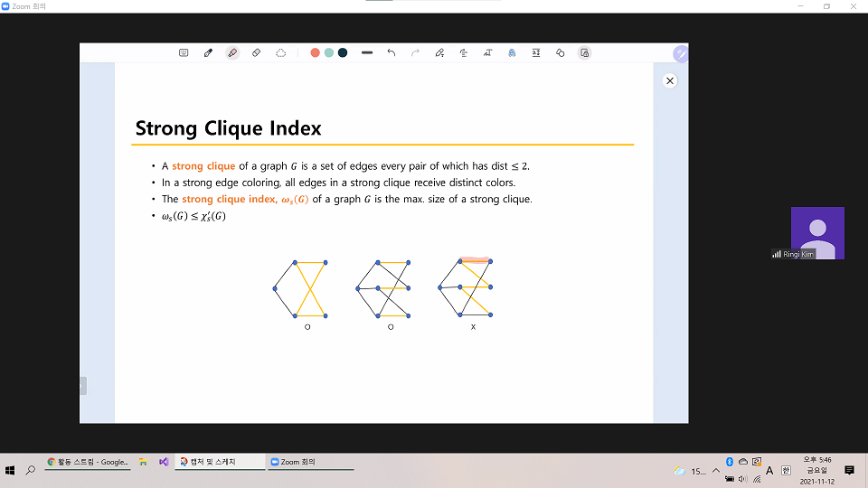This screenshot has width=868, height=488.
Task: Select the highlighter tool
Action: pyautogui.click(x=232, y=53)
